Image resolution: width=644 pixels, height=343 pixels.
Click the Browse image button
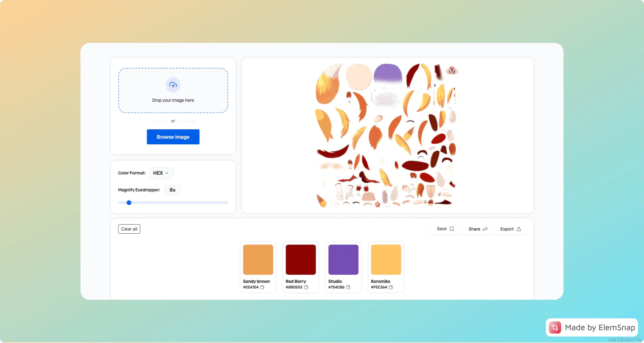173,137
